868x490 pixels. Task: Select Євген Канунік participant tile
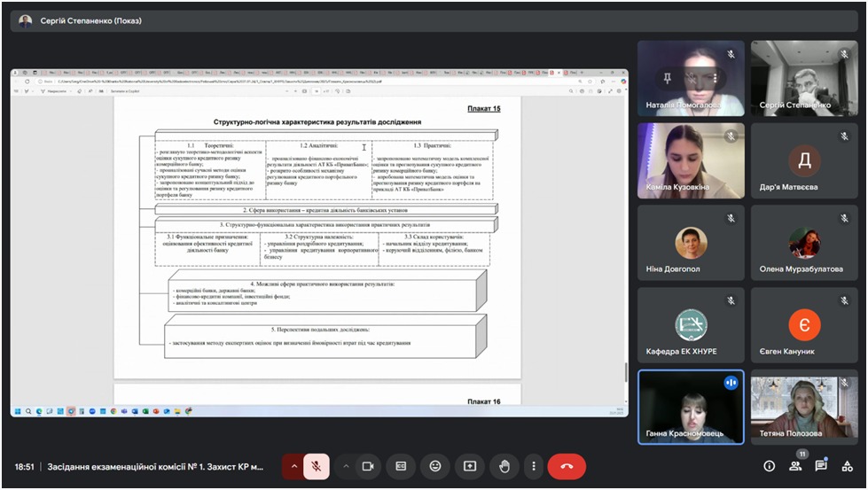804,324
